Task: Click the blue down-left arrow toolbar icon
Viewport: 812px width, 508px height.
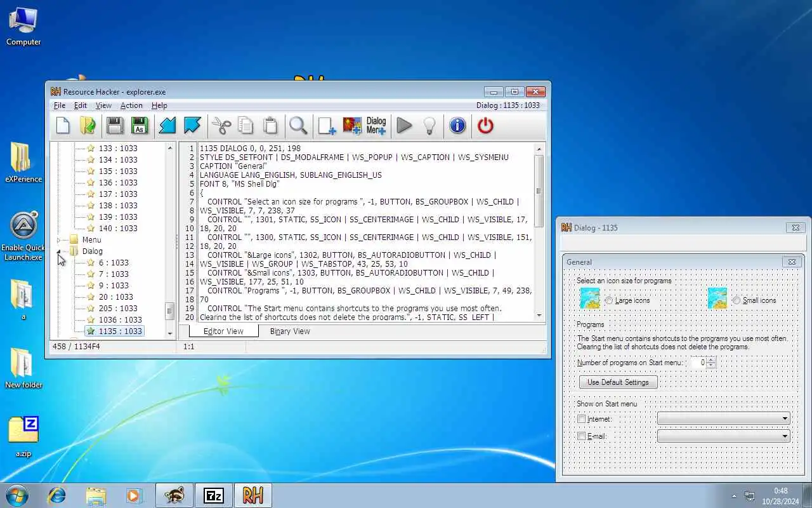Action: 167,126
